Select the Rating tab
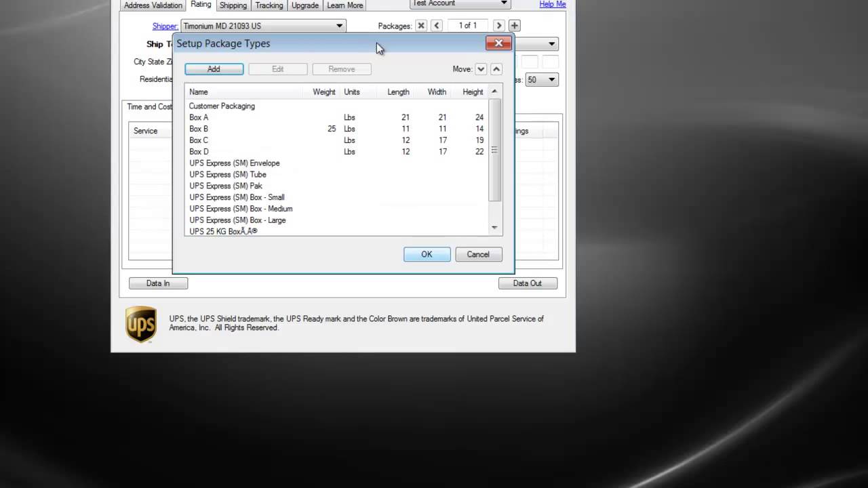This screenshot has width=868, height=488. 201,5
